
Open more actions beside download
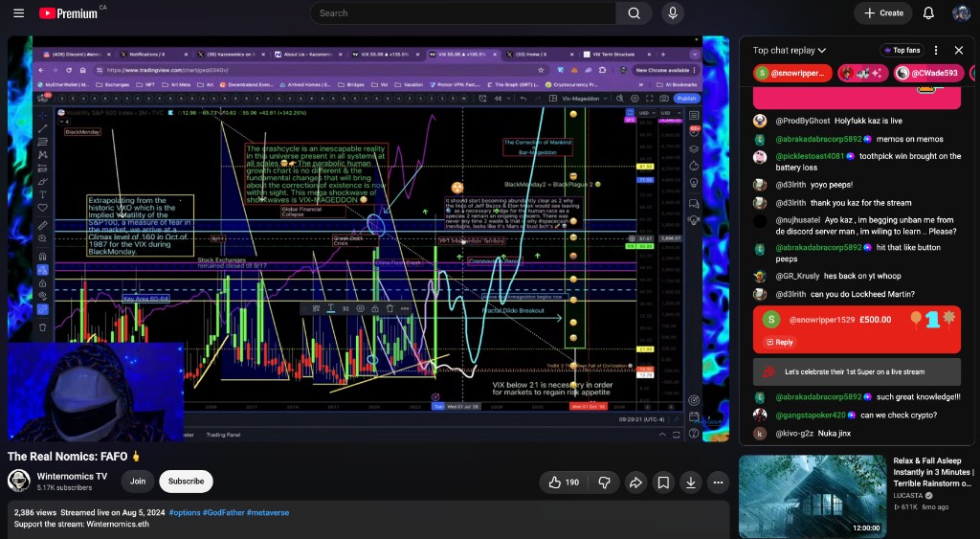(718, 483)
